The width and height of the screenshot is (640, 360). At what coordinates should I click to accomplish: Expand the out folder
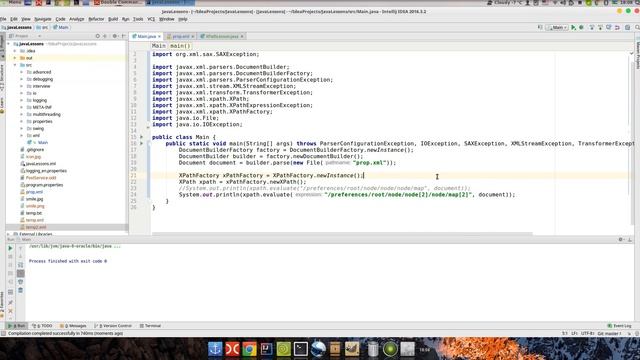(16, 58)
